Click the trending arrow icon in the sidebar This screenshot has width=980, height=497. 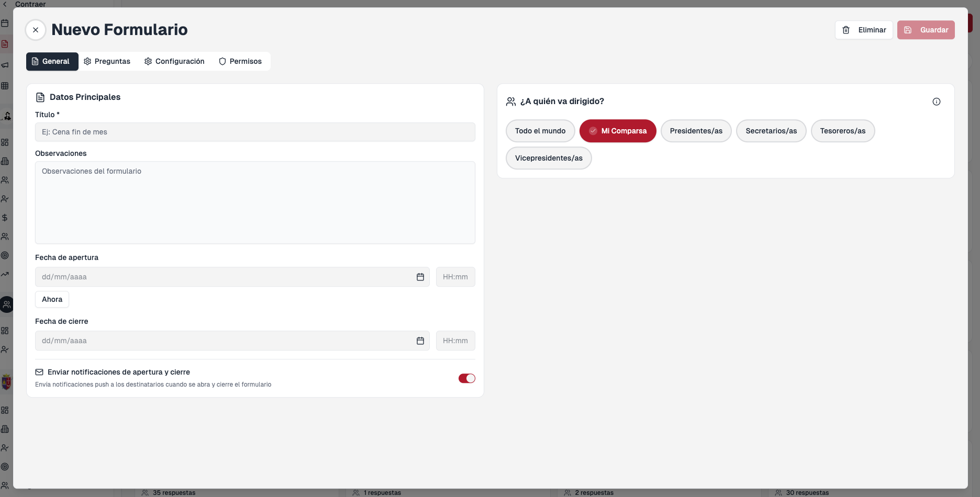click(x=5, y=274)
